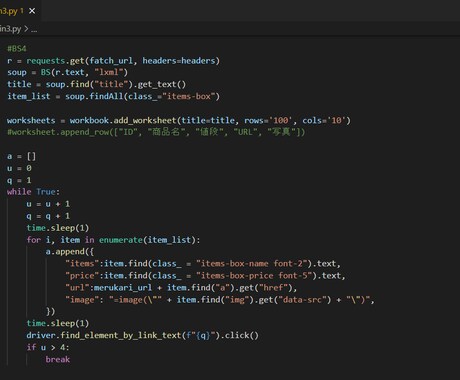
Task: Click the closing '})' line
Action: pyautogui.click(x=50, y=312)
